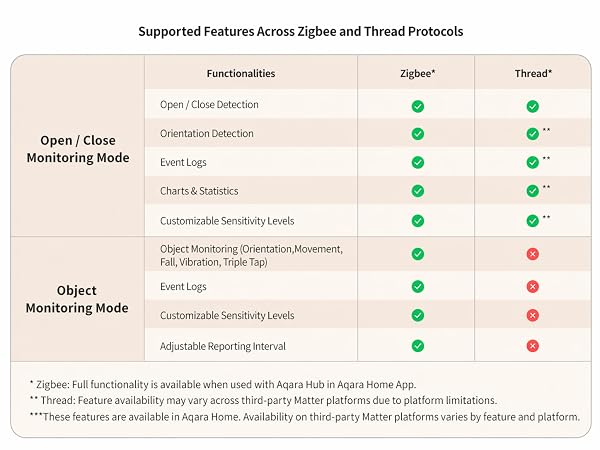Click red cross in Object Monitoring Event Logs row

click(x=532, y=286)
